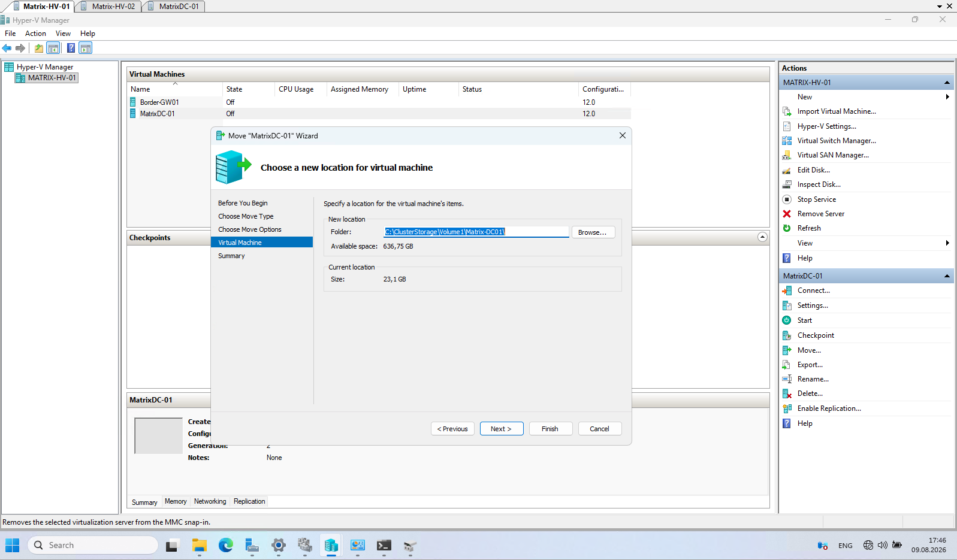The image size is (957, 560).
Task: Open the File menu
Action: pos(10,34)
